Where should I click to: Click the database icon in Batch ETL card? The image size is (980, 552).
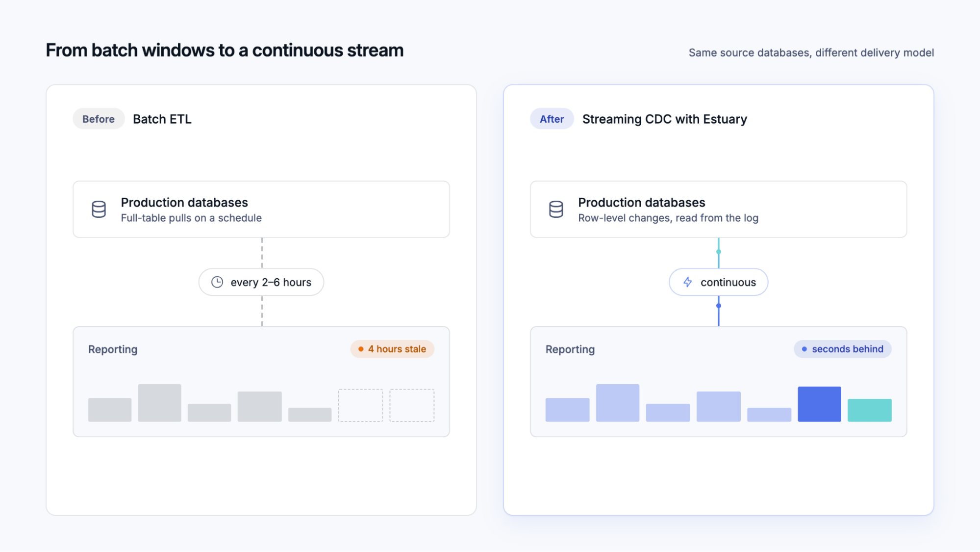(99, 210)
